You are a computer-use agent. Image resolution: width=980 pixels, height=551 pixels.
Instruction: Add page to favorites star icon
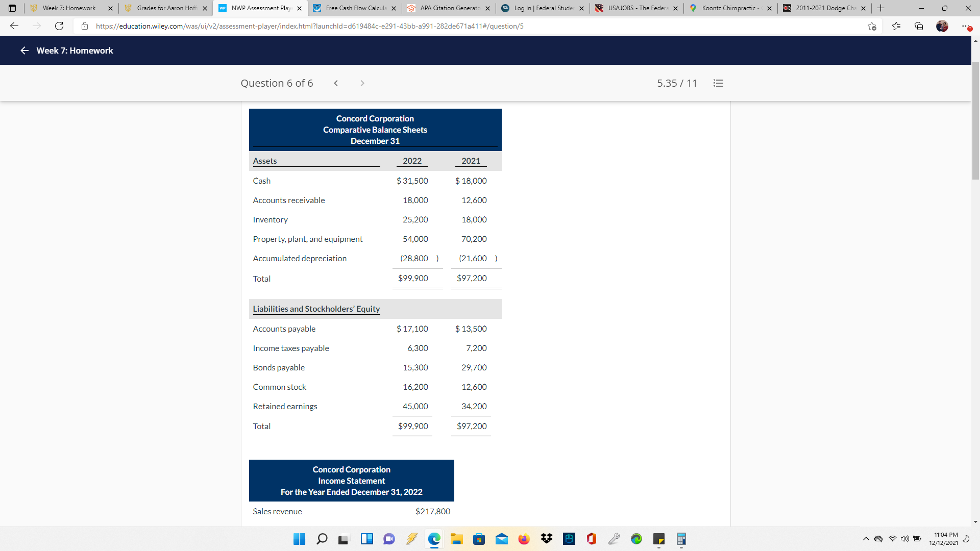tap(872, 26)
